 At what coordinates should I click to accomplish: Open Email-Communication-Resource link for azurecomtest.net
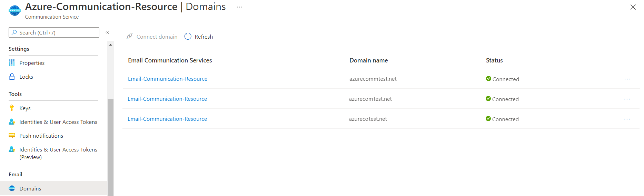pos(167,99)
